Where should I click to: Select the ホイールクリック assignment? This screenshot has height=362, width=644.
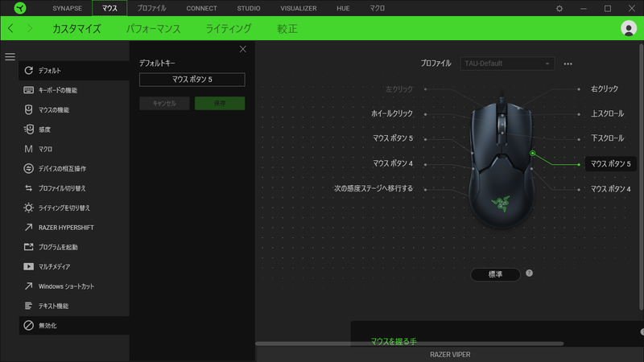(392, 113)
